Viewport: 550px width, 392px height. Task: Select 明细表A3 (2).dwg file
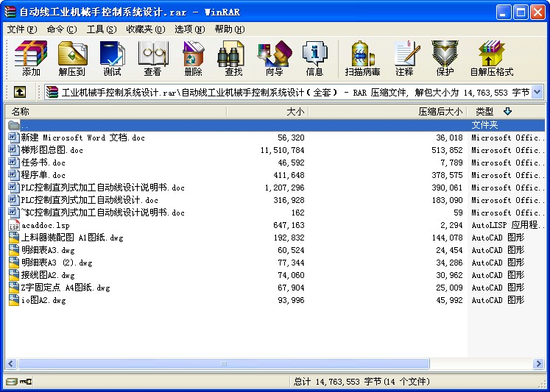[57, 263]
